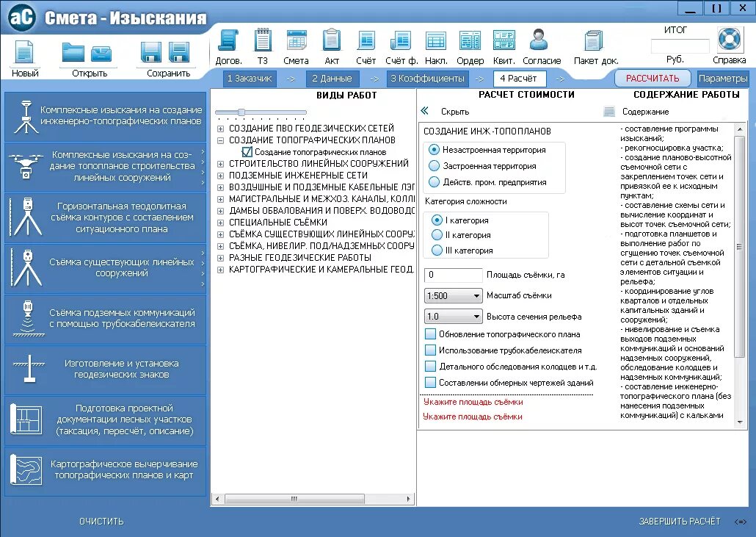Image resolution: width=756 pixels, height=537 pixels.
Task: Click the Содержание label
Action: point(645,112)
